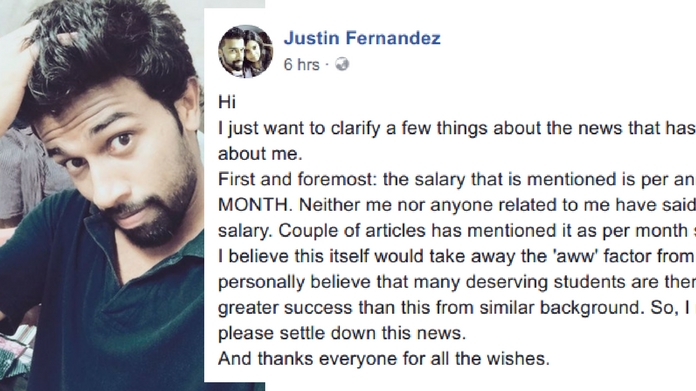
Task: Click the 'Neither me nor anyone related' text
Action: pyautogui.click(x=497, y=205)
